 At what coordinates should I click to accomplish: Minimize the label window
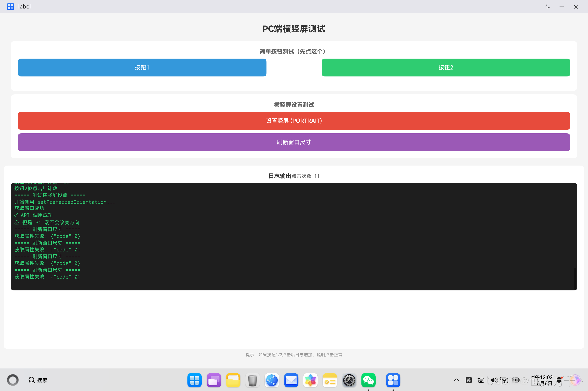click(x=562, y=7)
